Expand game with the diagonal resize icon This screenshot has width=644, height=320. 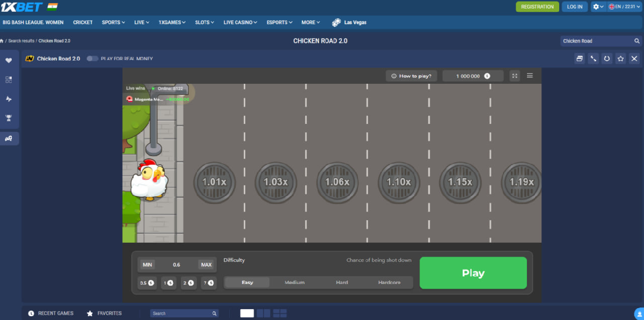click(593, 59)
